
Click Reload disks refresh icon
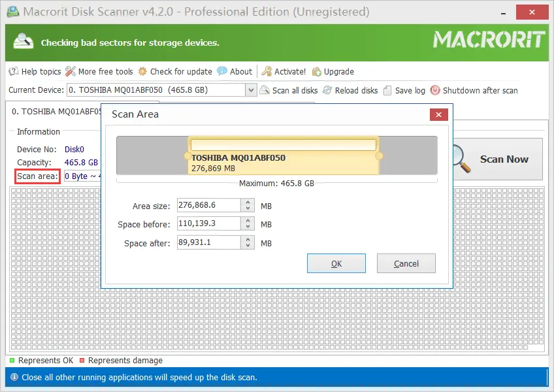point(327,91)
